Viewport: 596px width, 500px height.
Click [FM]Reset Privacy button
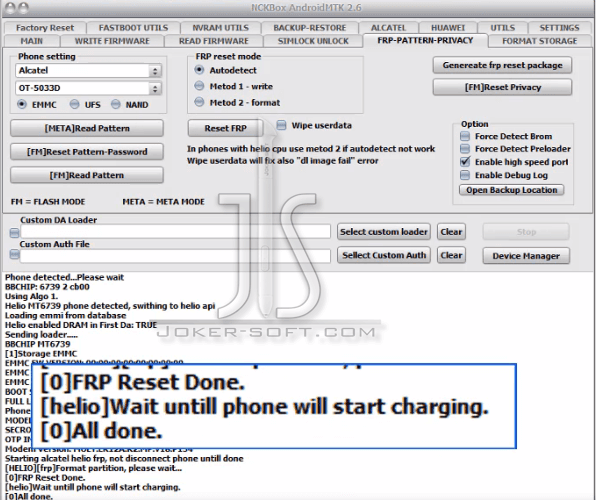pos(502,87)
